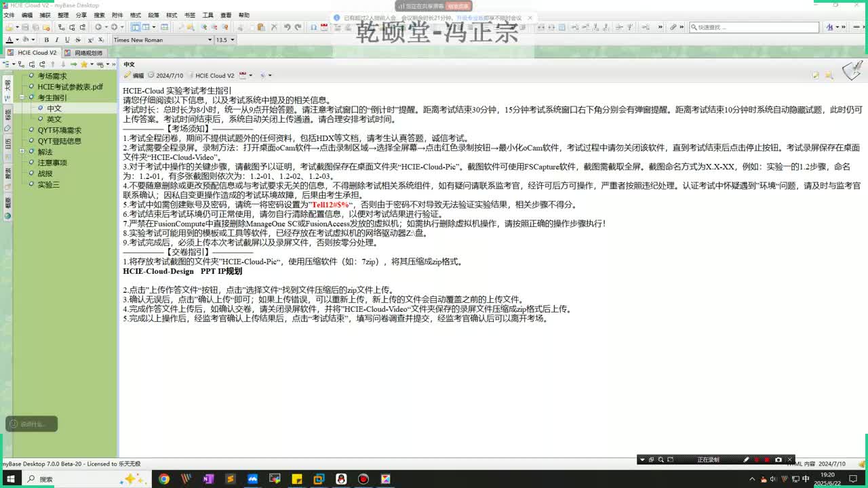
Task: Select the QYT环境需求 tree item
Action: (59, 130)
